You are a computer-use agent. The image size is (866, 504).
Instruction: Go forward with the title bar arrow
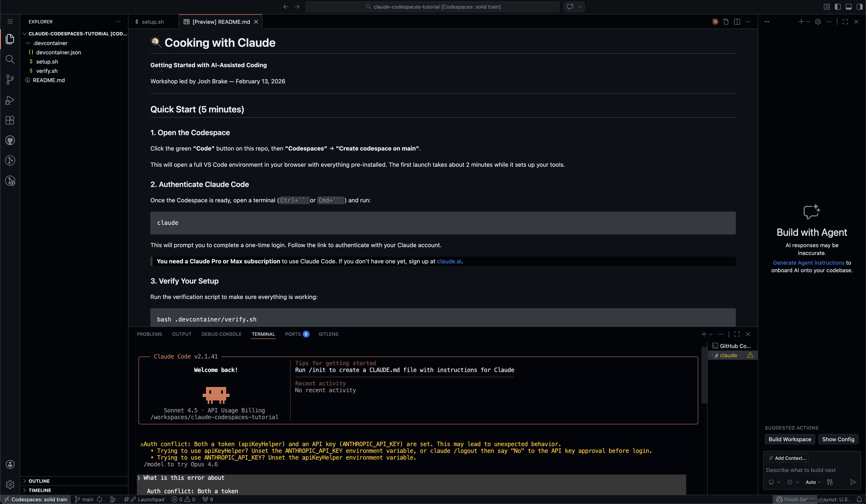297,7
